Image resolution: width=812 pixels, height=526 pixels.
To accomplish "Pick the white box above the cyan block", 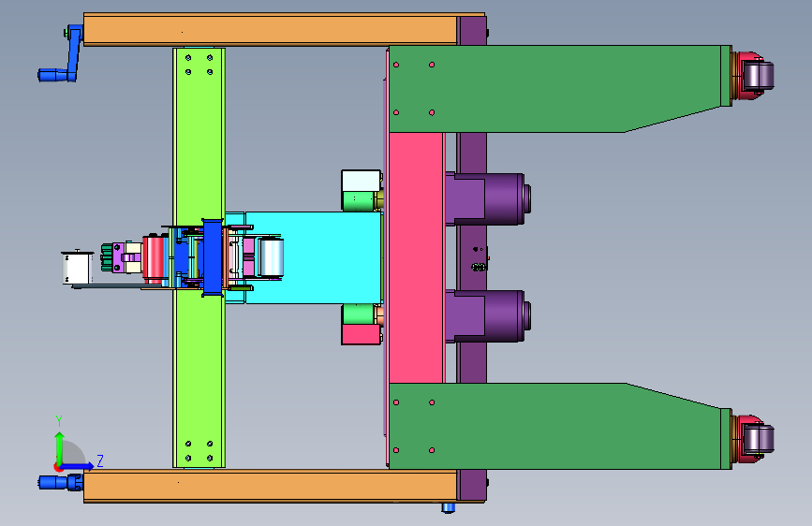I will click(361, 181).
